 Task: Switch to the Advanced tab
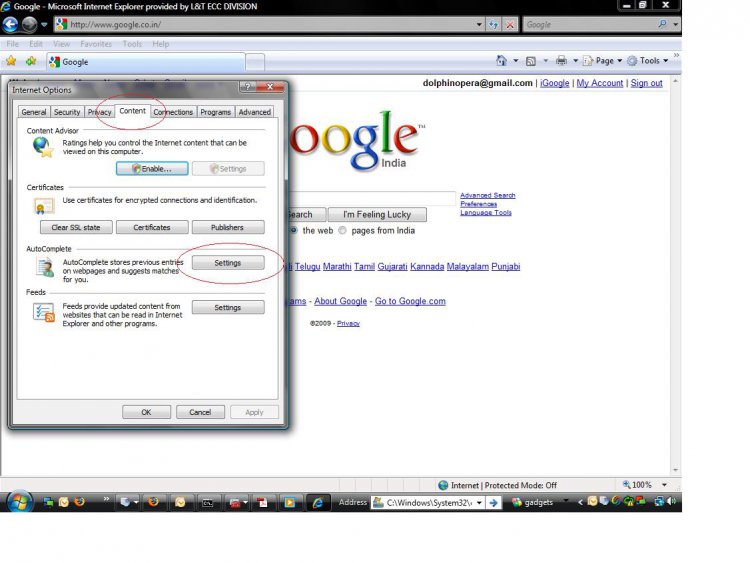pyautogui.click(x=254, y=112)
